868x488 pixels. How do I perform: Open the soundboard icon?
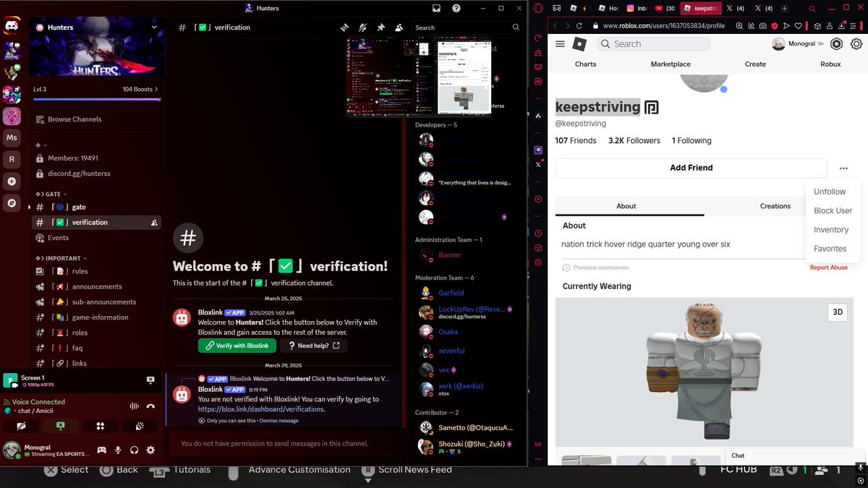[x=140, y=426]
